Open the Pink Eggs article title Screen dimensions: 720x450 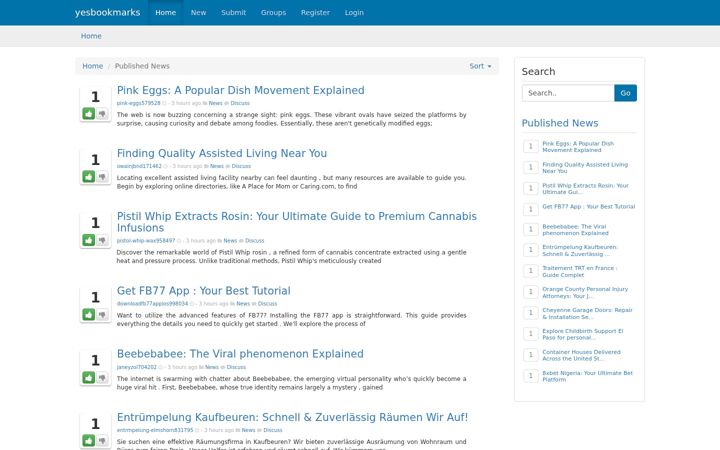point(241,90)
